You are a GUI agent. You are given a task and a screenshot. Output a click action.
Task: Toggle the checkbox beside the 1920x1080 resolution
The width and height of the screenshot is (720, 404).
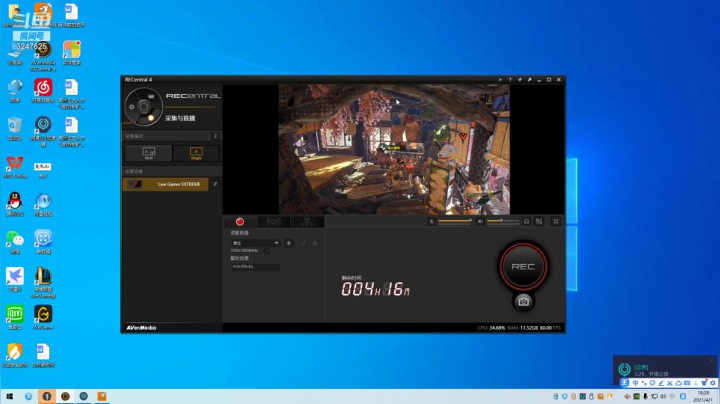click(x=267, y=251)
